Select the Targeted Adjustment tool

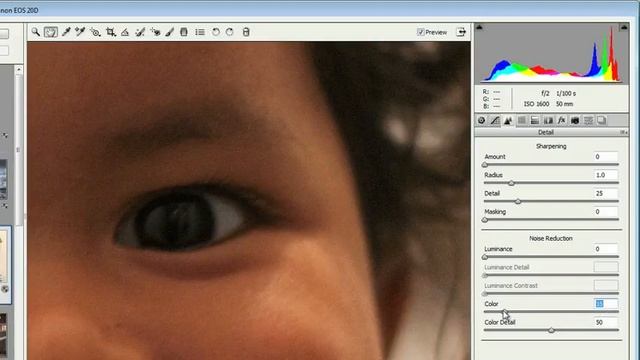[x=95, y=32]
